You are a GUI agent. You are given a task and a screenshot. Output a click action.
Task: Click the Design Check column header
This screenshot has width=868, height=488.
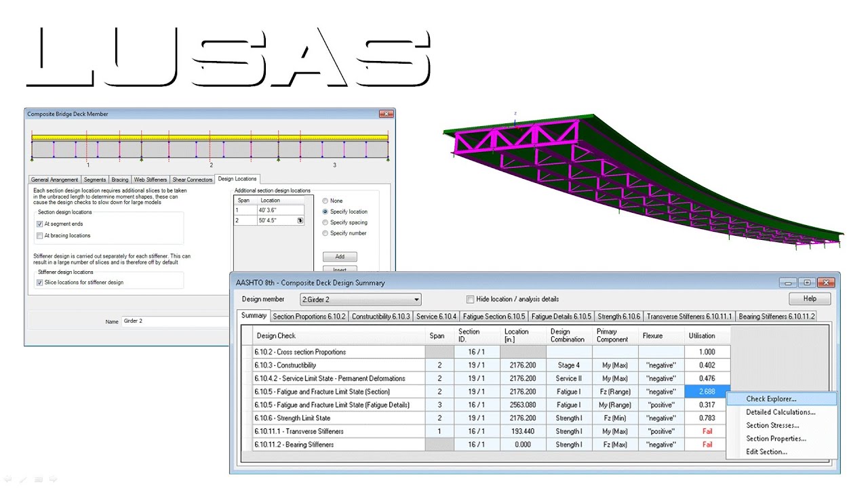point(339,335)
